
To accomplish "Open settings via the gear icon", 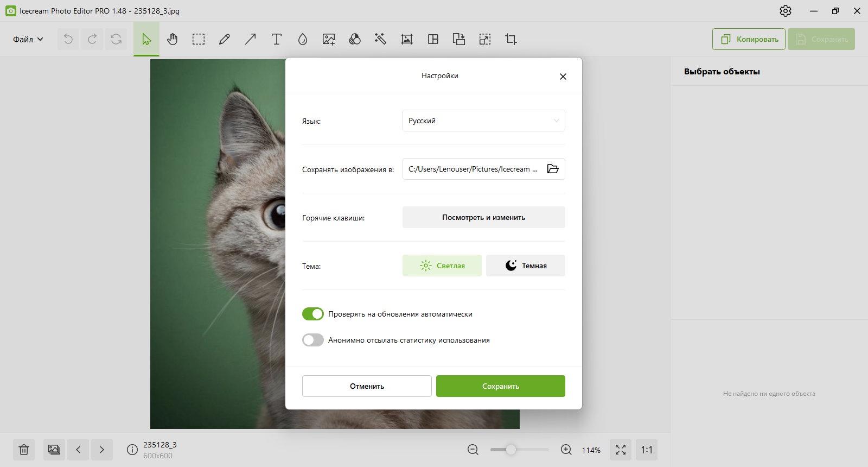I will (786, 11).
